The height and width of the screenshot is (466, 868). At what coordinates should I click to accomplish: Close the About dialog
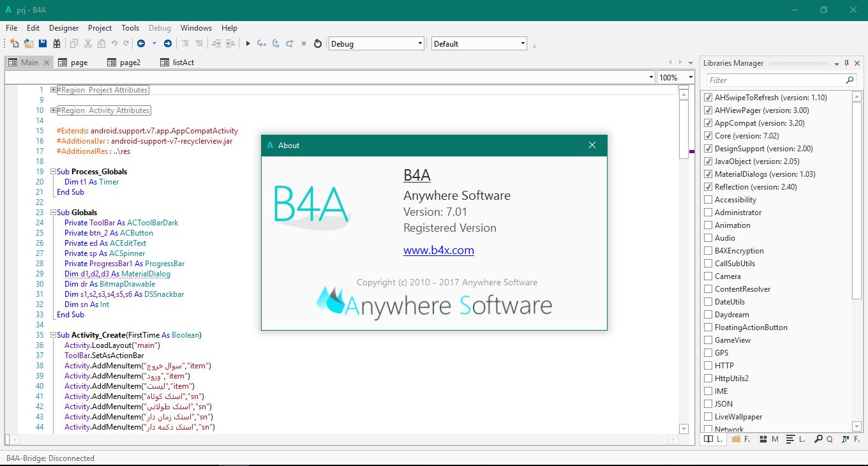[x=592, y=145]
